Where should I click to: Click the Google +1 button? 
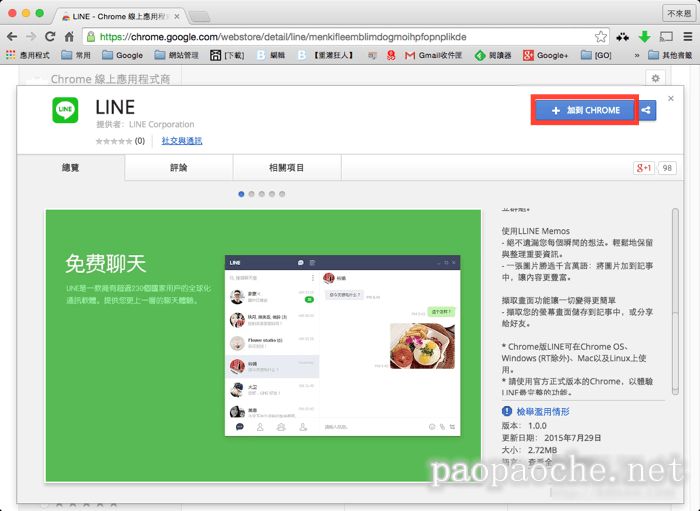coord(643,168)
